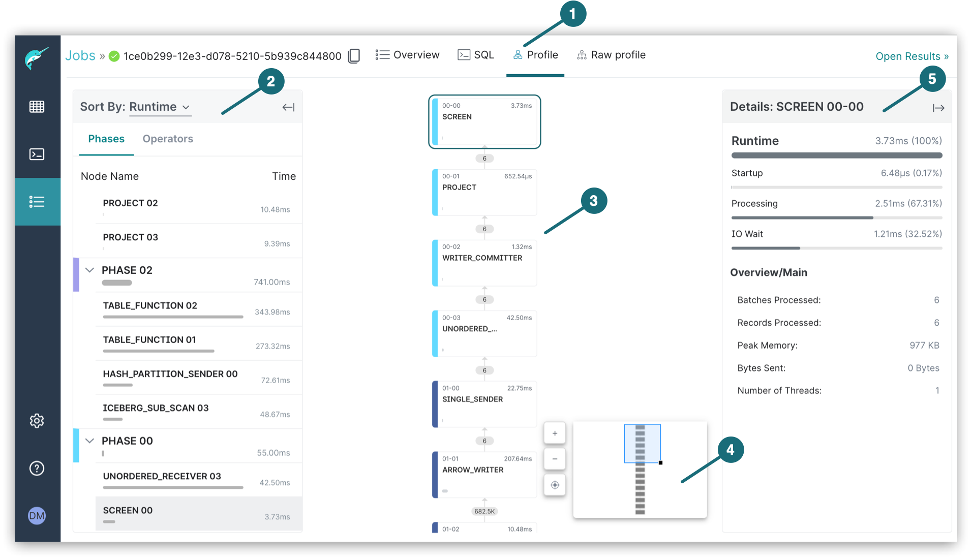Collapse the PHASE 00 group
972x560 pixels.
pyautogui.click(x=90, y=441)
